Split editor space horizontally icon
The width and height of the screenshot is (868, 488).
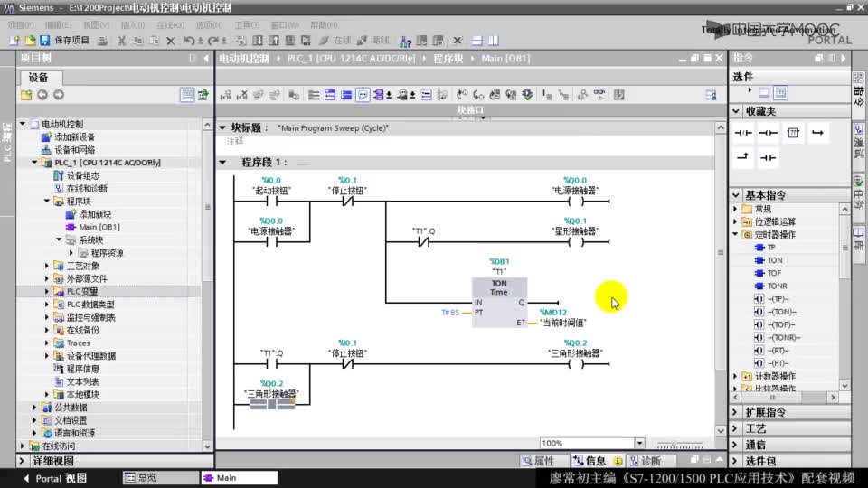[477, 41]
